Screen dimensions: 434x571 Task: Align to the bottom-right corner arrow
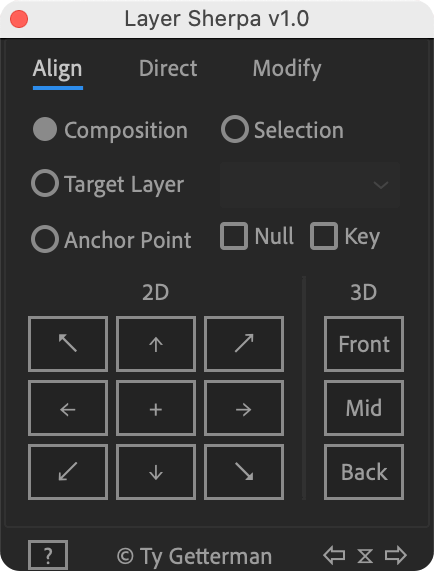coord(244,472)
